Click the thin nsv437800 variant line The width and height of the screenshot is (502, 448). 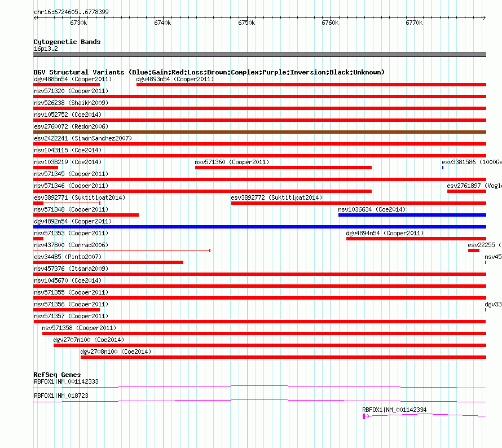click(122, 250)
